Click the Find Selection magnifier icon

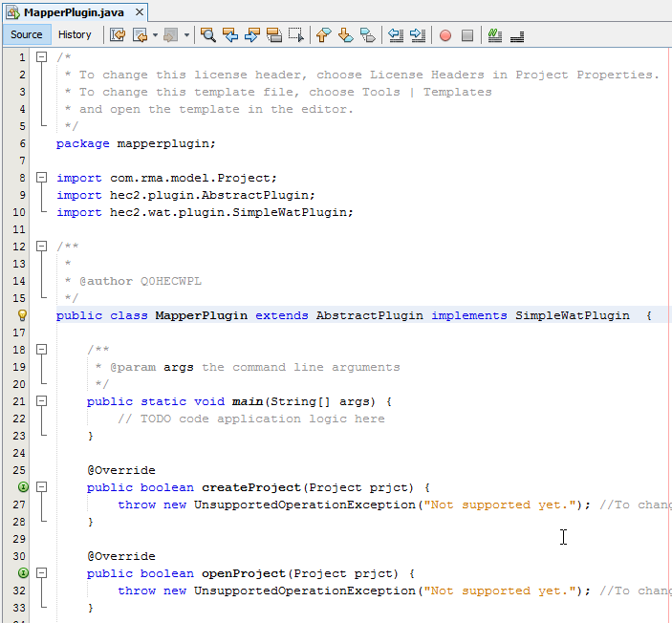[207, 34]
